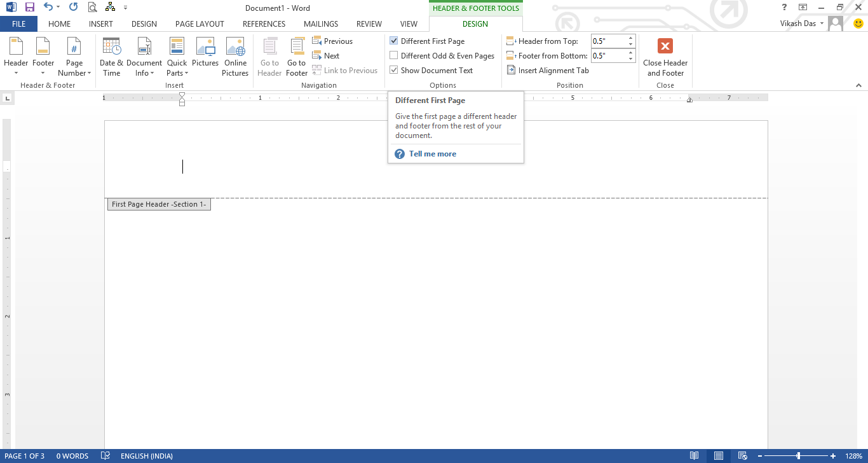
Task: Open the Tell me more help link
Action: pyautogui.click(x=433, y=153)
